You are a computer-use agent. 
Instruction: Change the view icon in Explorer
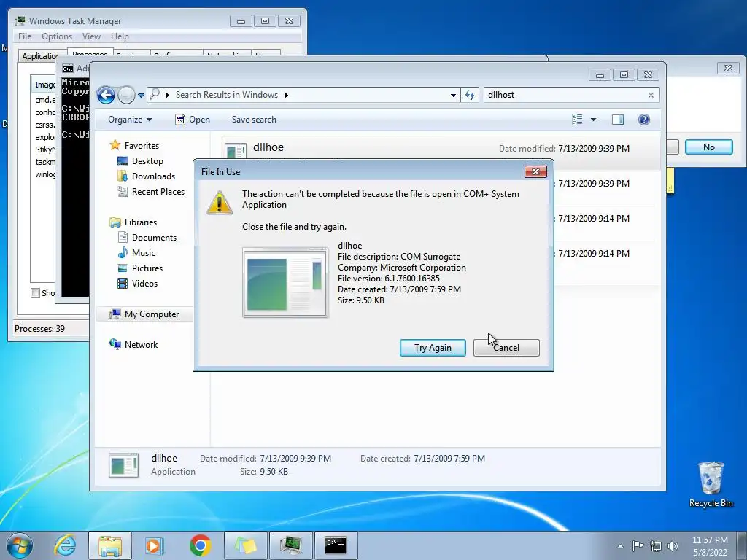577,120
